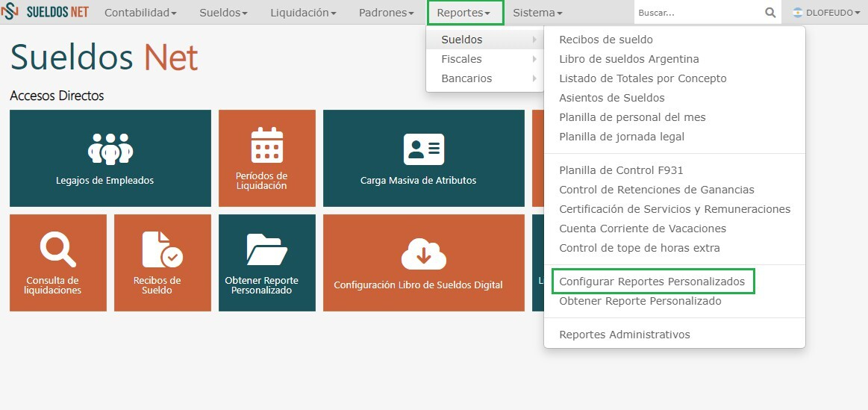The image size is (868, 410).
Task: Click Carga Masiva de Atributos label
Action: tap(418, 181)
